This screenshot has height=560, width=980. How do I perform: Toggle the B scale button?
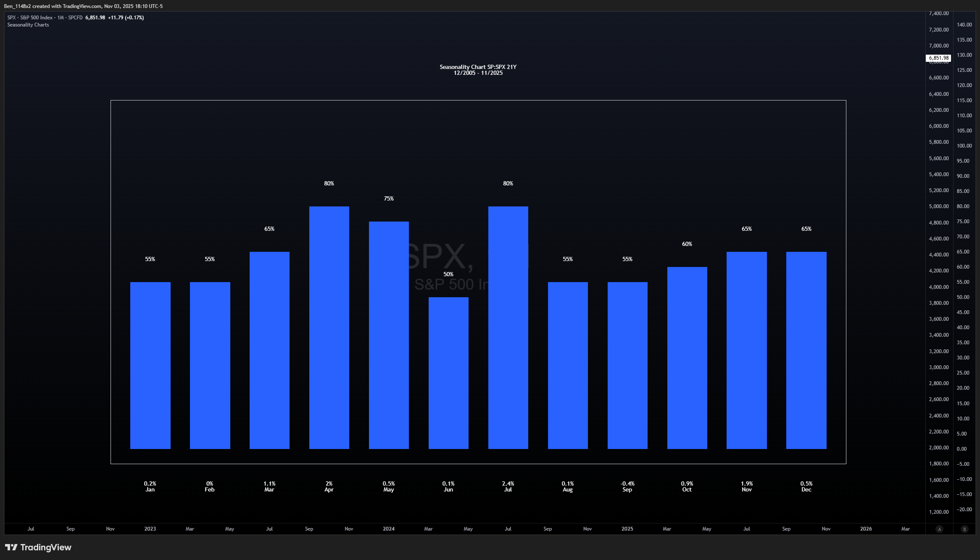pyautogui.click(x=964, y=529)
